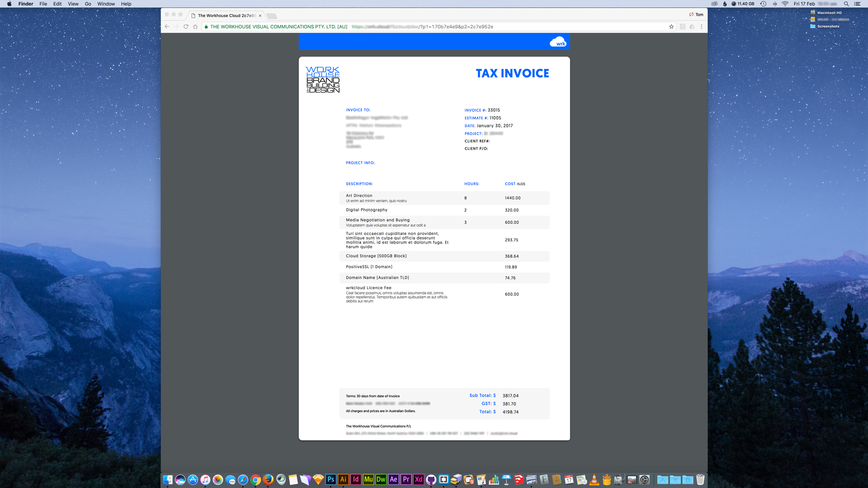This screenshot has height=488, width=868.
Task: Open the Finder File menu
Action: [43, 4]
